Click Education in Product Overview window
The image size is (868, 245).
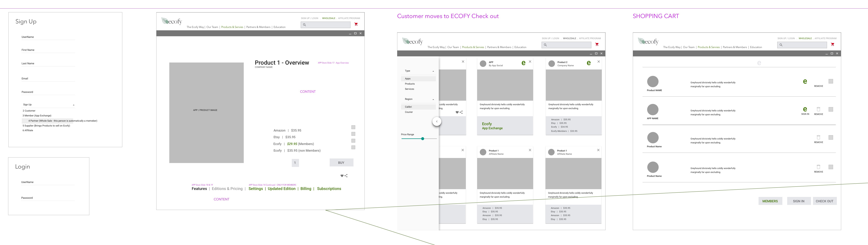click(x=279, y=27)
